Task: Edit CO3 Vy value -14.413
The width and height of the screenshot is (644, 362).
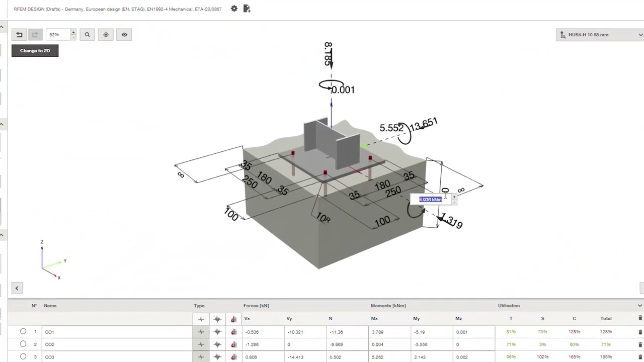Action: pos(305,357)
